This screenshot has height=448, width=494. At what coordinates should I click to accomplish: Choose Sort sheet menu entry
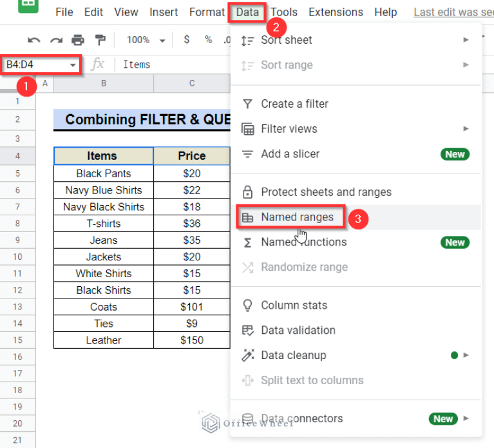tap(356, 40)
